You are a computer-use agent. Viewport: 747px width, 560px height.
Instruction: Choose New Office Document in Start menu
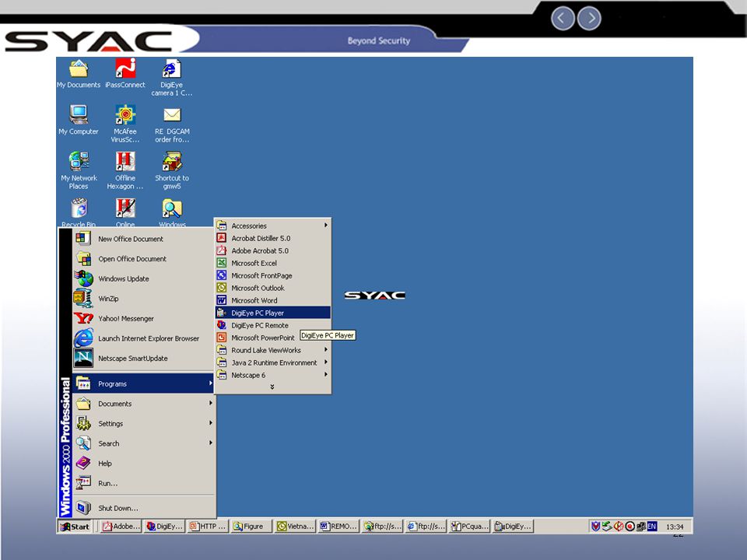[x=143, y=239]
